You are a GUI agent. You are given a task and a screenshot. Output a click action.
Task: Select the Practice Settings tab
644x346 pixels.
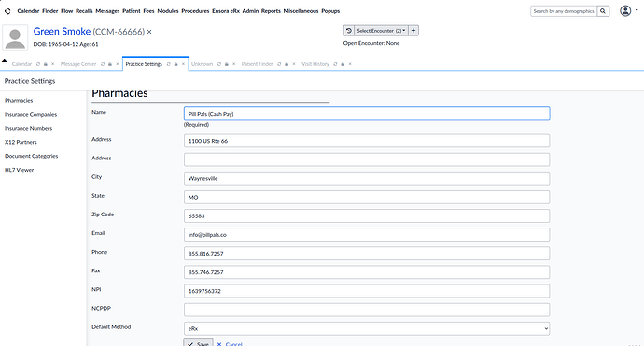pos(144,64)
